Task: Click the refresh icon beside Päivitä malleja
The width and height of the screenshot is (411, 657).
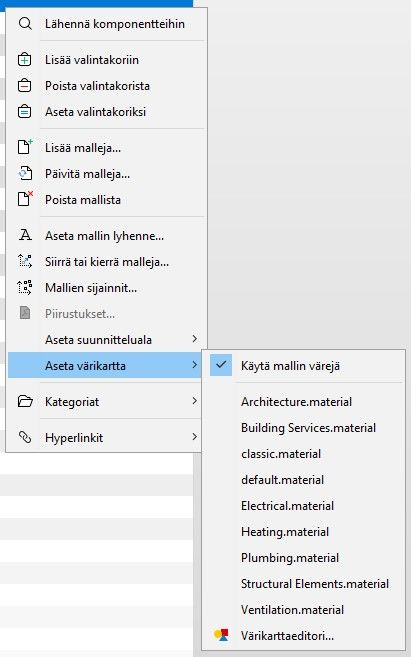Action: [x=25, y=173]
